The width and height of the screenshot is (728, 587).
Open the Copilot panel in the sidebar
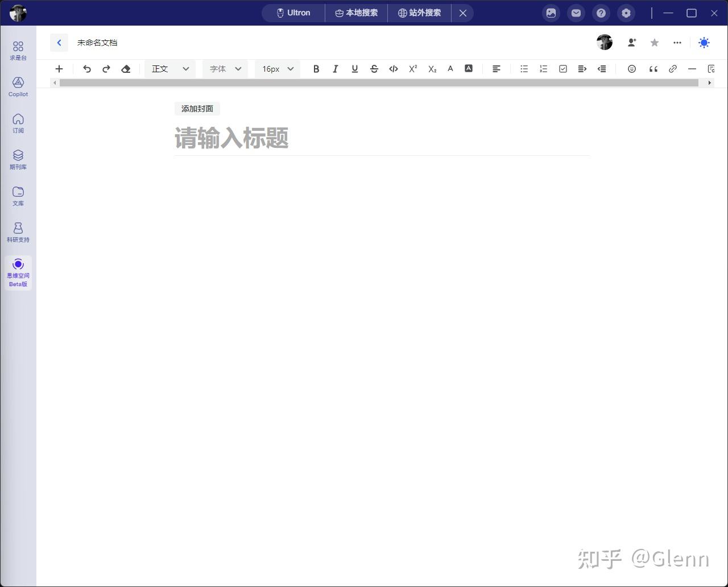(x=18, y=86)
